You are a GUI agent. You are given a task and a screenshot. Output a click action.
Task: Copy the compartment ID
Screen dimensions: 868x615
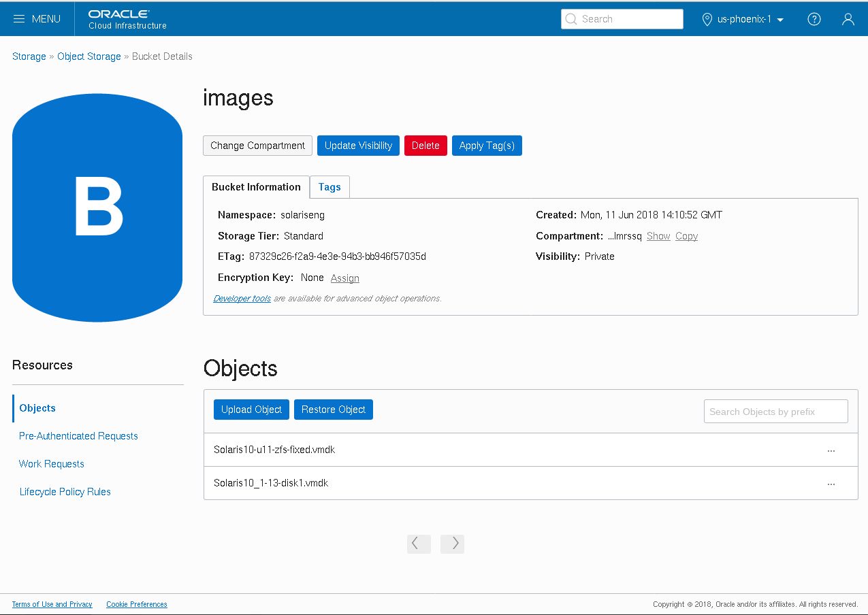pos(686,236)
